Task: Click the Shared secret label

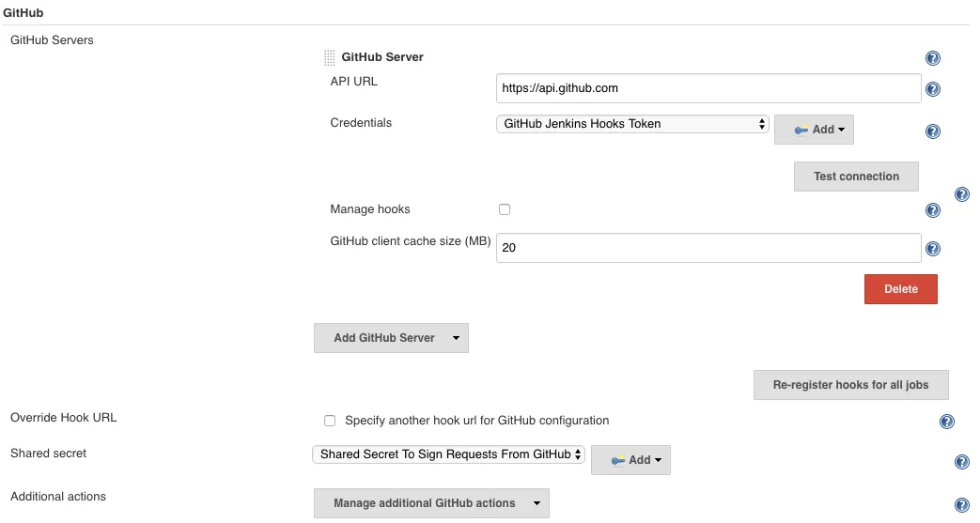Action: (x=48, y=453)
